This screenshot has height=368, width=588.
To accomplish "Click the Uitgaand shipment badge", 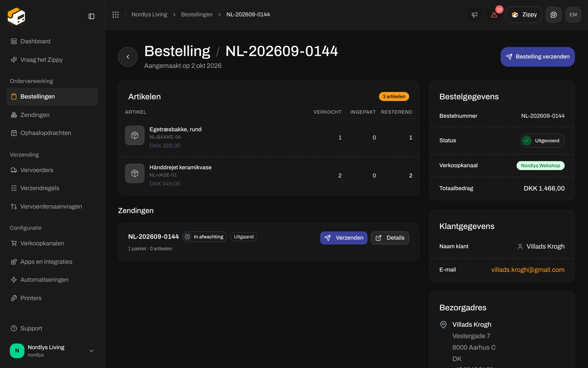I will (x=243, y=237).
